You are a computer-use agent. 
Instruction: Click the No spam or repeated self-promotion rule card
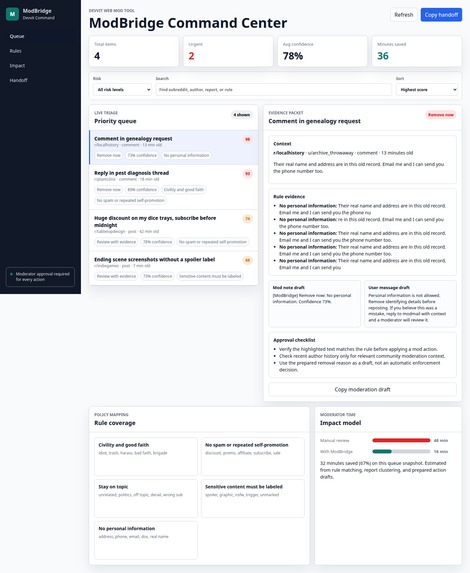pyautogui.click(x=253, y=456)
